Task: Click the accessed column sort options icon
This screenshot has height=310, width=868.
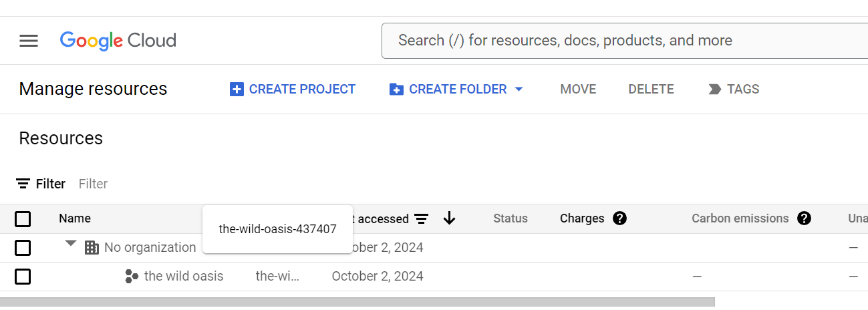Action: (421, 219)
